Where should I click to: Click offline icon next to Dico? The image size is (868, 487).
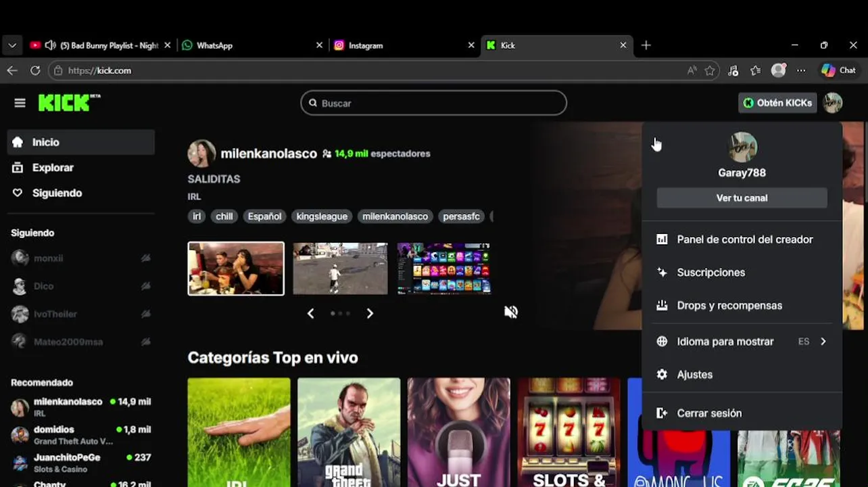pos(145,286)
